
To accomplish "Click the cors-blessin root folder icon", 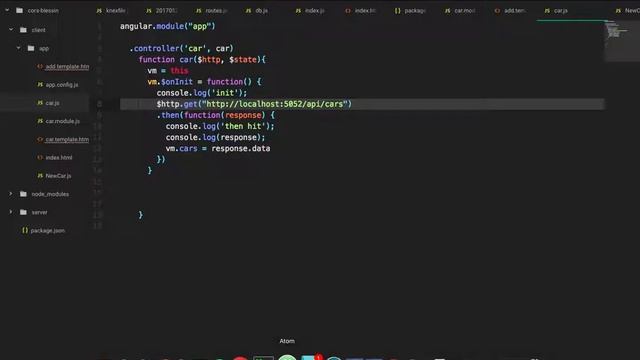I will 19,11.
